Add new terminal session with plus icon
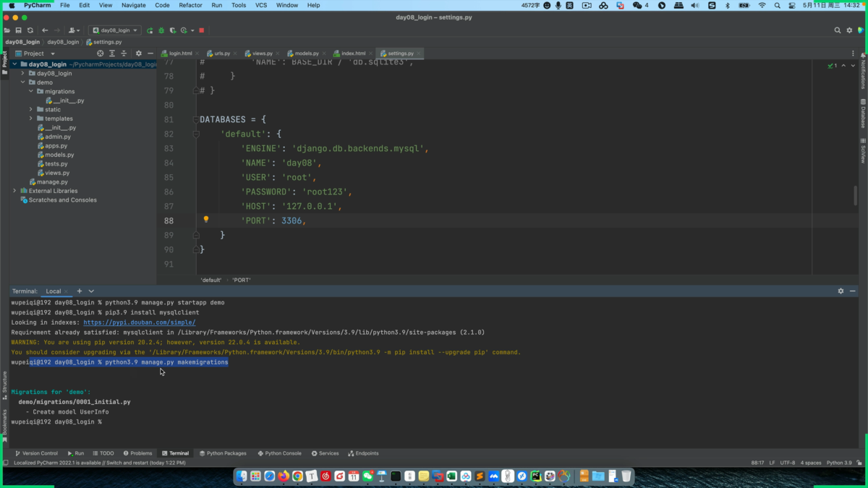Screen dimensions: 868x488 [x=80, y=291]
